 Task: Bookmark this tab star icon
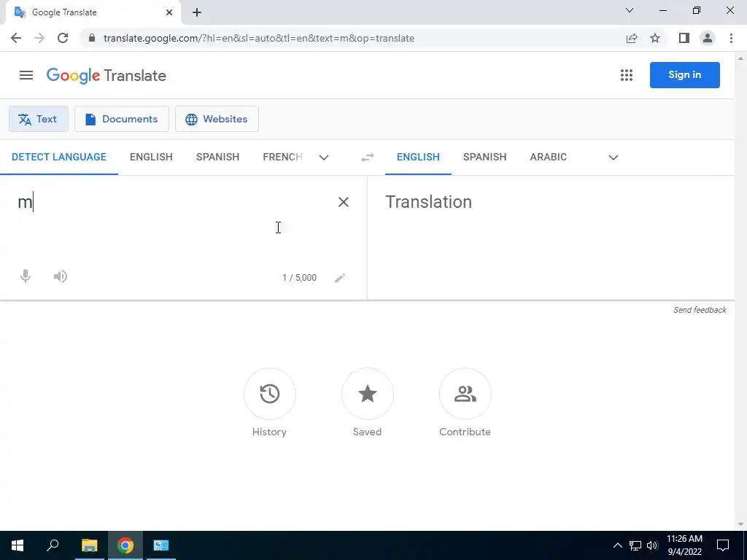[655, 38]
